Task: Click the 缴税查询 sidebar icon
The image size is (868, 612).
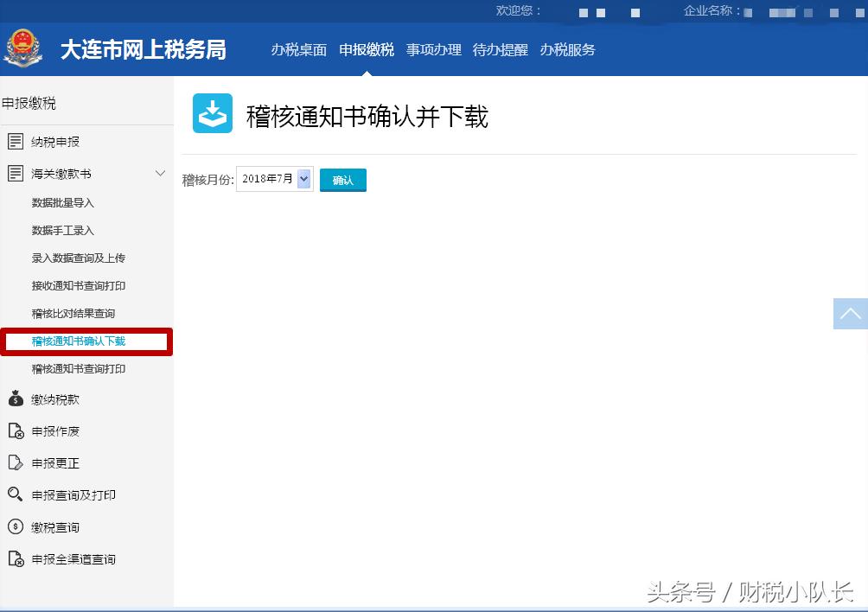Action: point(15,526)
